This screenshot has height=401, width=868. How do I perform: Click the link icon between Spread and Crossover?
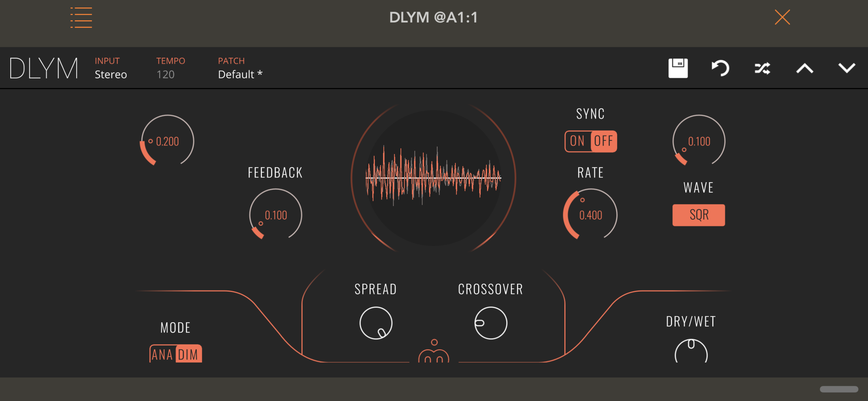pyautogui.click(x=434, y=352)
